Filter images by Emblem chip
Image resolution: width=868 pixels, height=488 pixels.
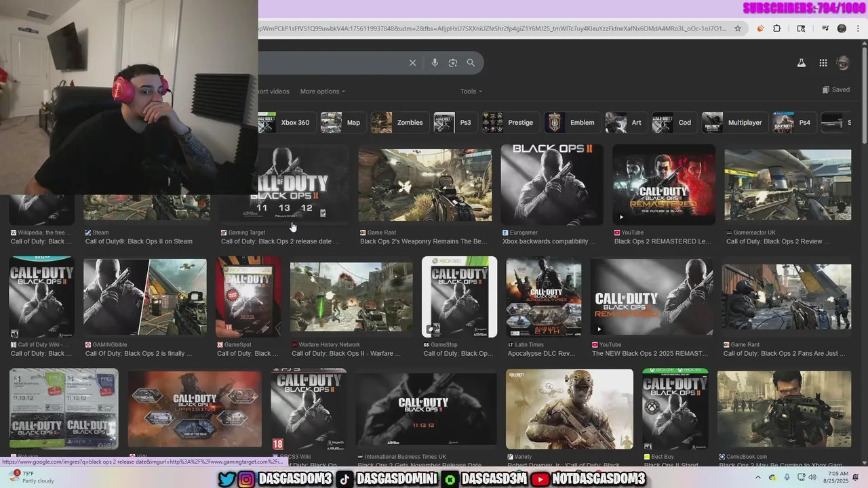(572, 123)
